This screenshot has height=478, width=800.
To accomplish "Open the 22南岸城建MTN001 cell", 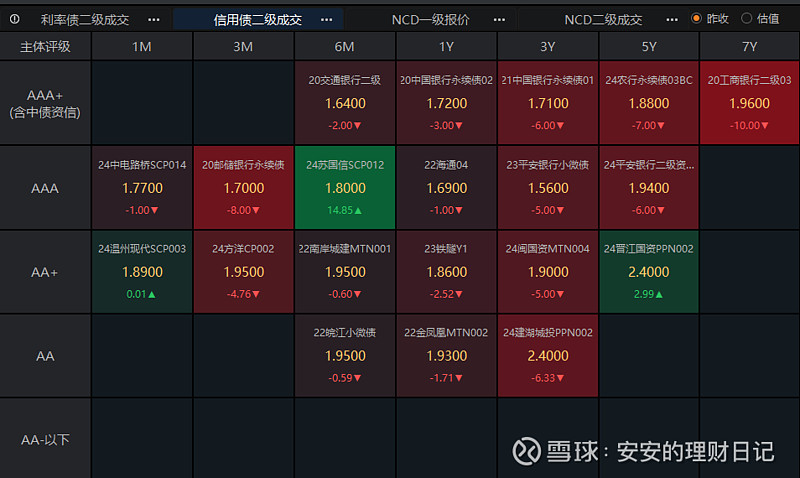I will [x=345, y=272].
